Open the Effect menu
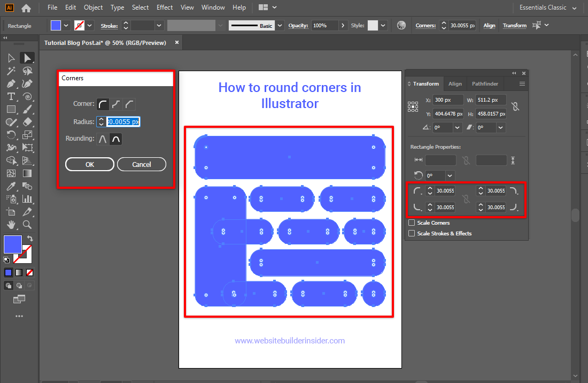This screenshot has width=588, height=383. click(165, 7)
